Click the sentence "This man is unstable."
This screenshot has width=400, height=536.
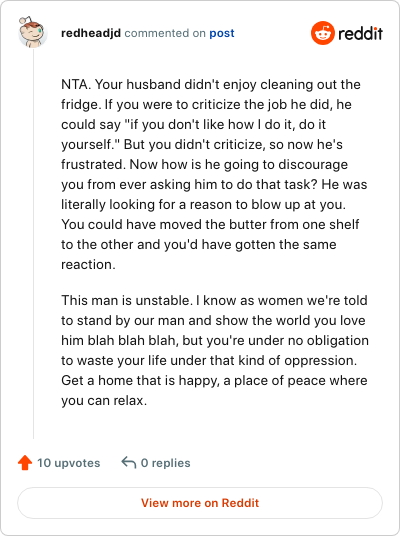[x=127, y=300]
